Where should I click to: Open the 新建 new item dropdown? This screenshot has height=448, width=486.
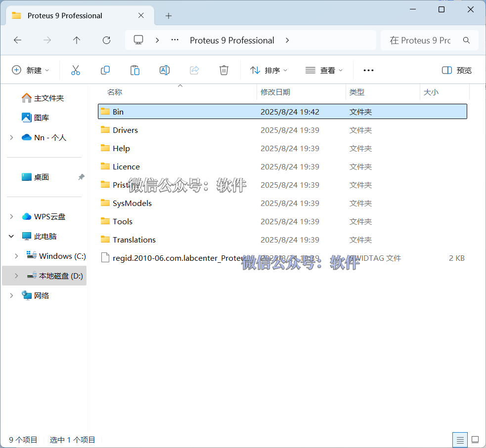[x=30, y=70]
